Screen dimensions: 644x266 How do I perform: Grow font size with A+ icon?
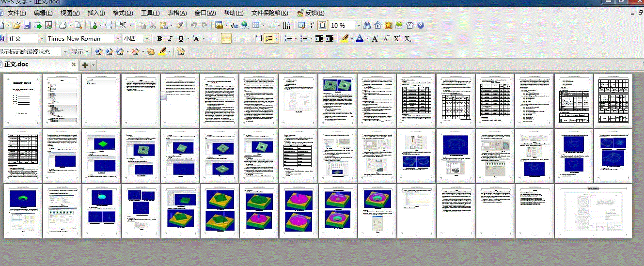click(x=375, y=38)
